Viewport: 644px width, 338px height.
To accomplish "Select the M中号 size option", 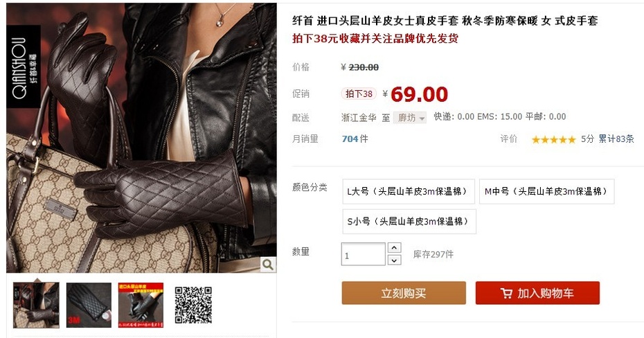I will [x=546, y=191].
